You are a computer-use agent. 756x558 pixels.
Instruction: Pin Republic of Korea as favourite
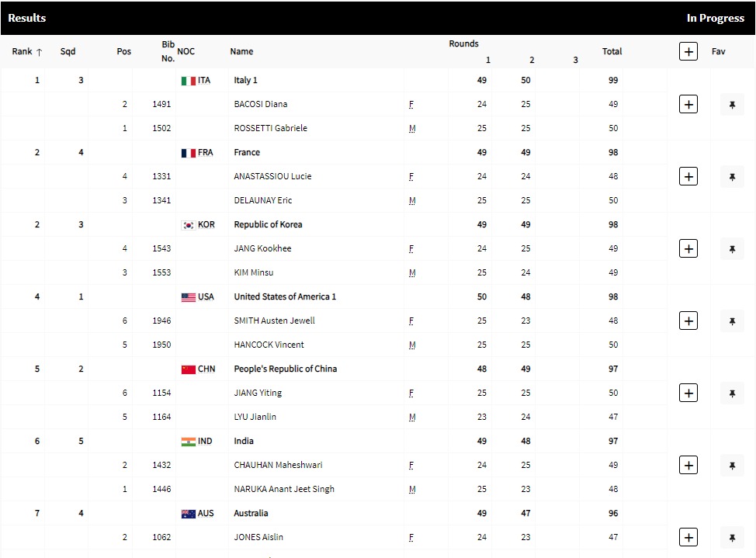pos(732,248)
